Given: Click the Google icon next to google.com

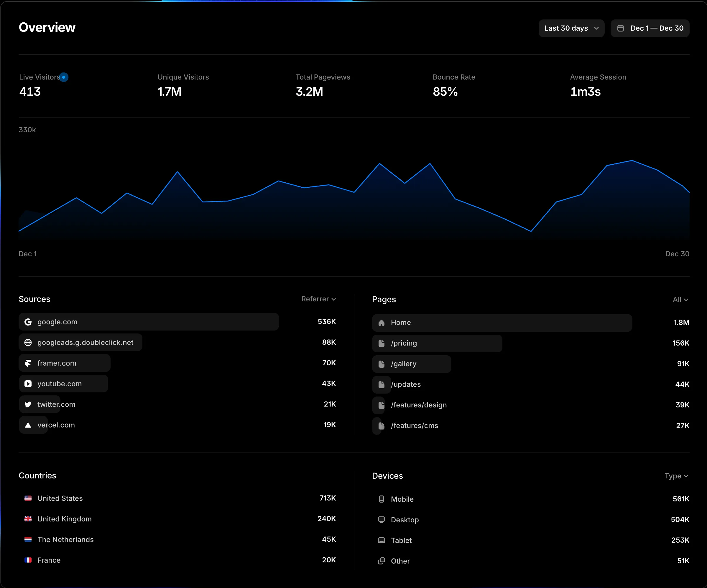Looking at the screenshot, I should tap(28, 322).
